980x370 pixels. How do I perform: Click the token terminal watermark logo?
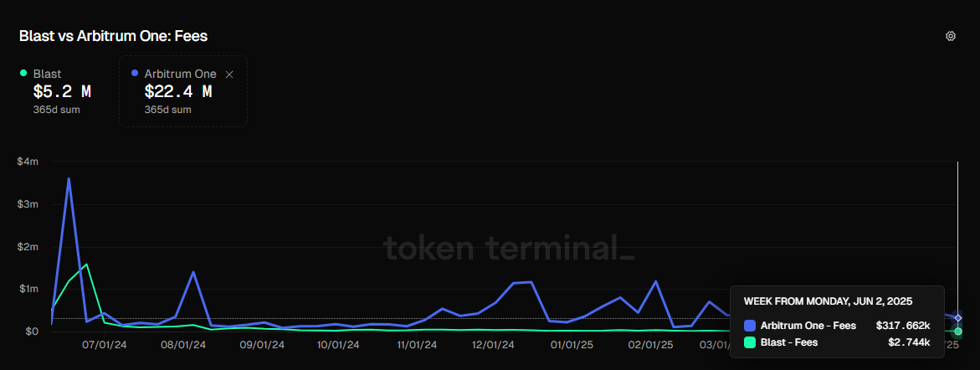pyautogui.click(x=509, y=249)
